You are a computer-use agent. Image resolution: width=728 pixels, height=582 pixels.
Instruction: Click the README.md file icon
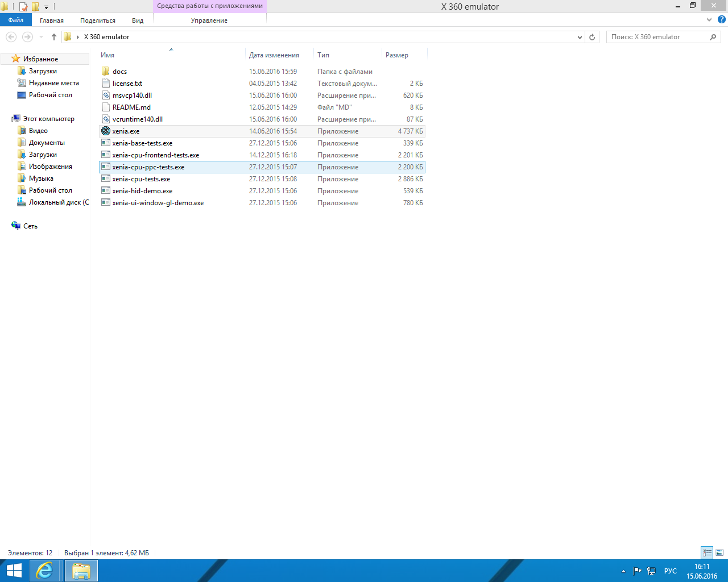point(106,107)
